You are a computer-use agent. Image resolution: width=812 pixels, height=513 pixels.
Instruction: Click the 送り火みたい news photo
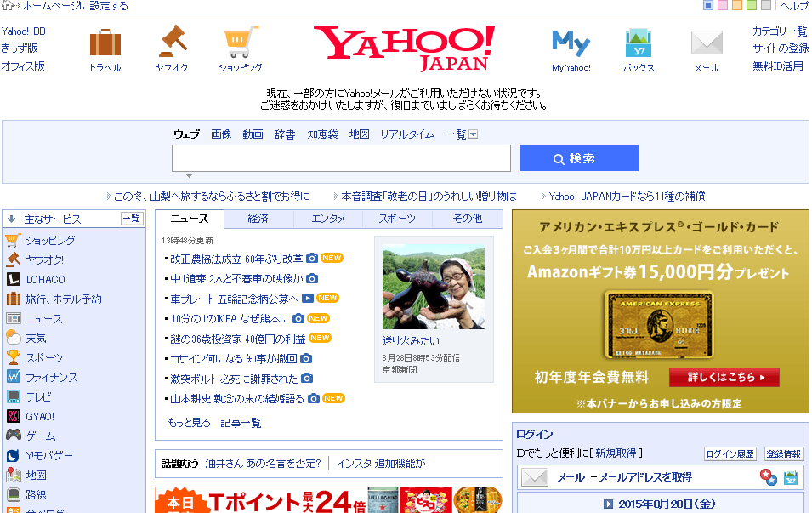(434, 287)
